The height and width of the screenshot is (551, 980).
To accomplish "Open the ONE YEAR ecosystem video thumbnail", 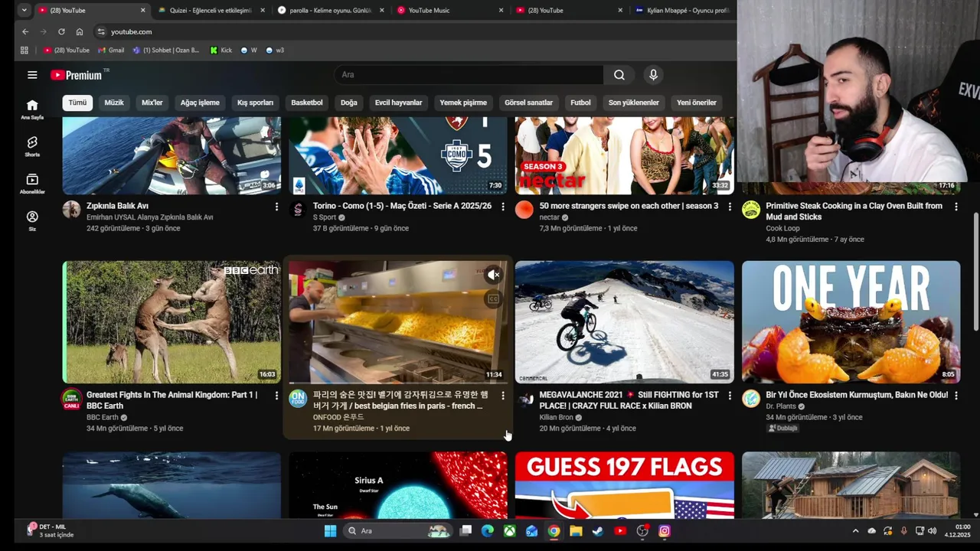I will point(851,322).
